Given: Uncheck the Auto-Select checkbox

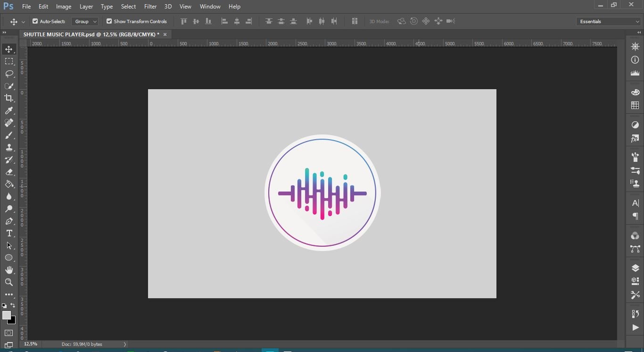Looking at the screenshot, I should 35,21.
